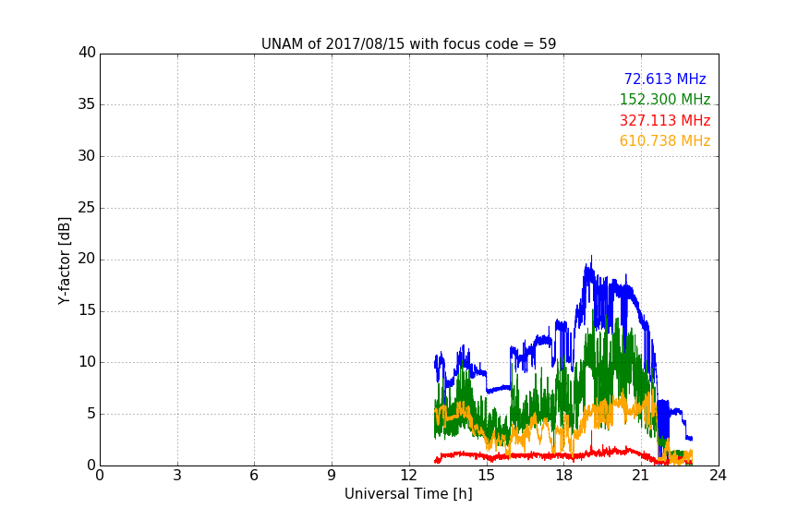Click the y-axis tick label '40'
This screenshot has height=532, width=798.
point(87,53)
